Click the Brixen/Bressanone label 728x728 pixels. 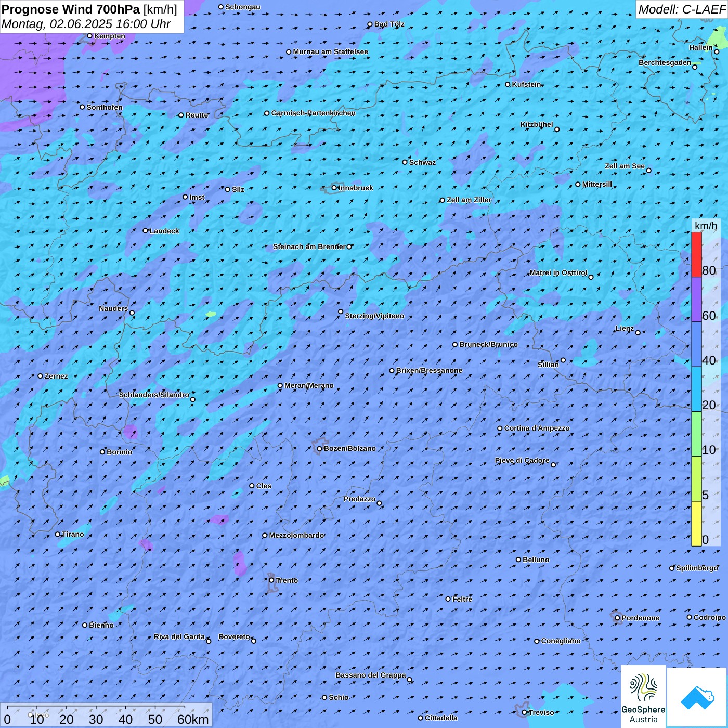[429, 371]
